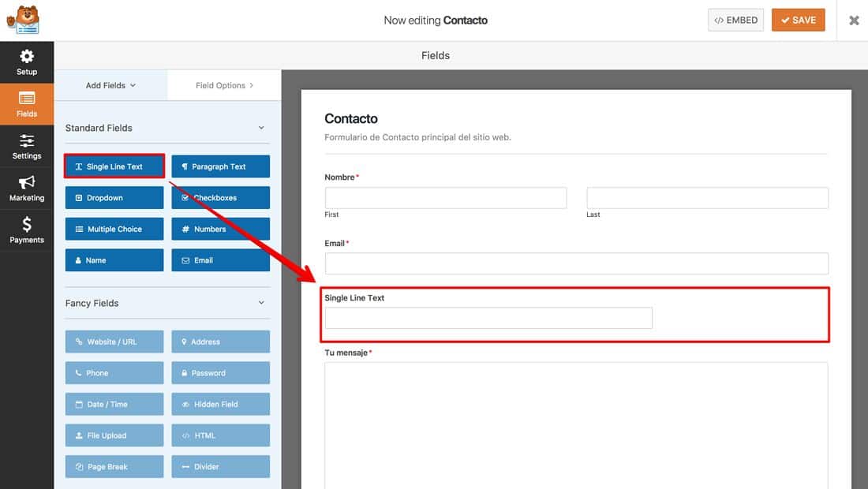Add a Multiple Choice field
Screen dimensions: 868x489
(114, 229)
